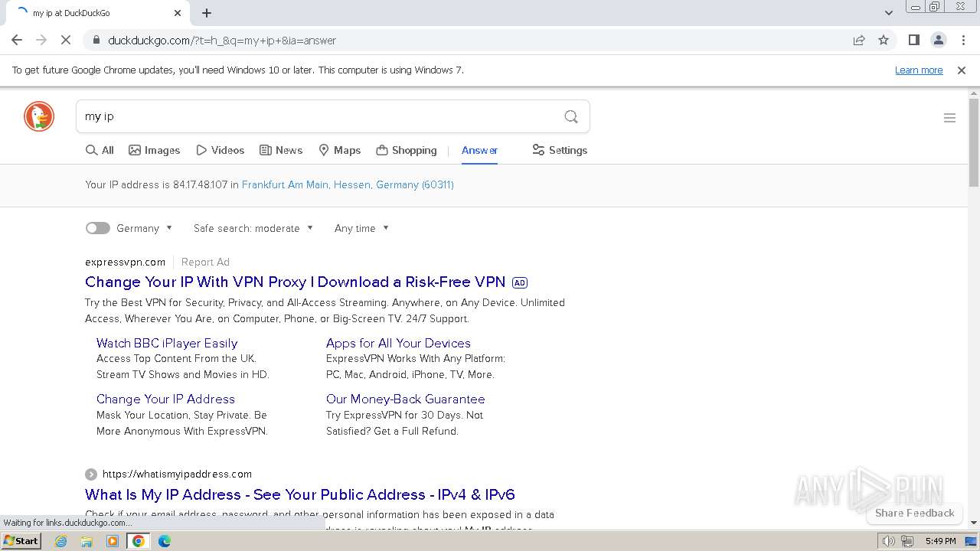980x551 pixels.
Task: Open the Learn more link
Action: pyautogui.click(x=919, y=70)
